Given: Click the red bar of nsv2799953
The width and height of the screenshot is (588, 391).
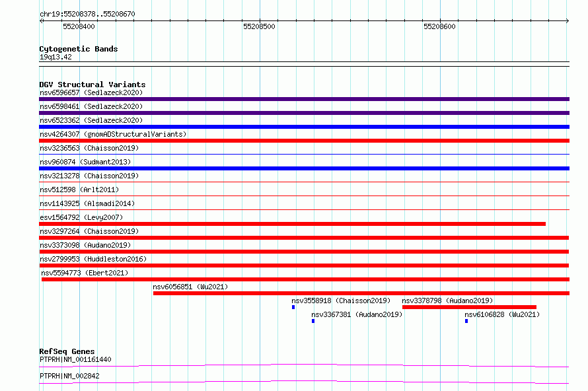Looking at the screenshot, I should pyautogui.click(x=304, y=266).
